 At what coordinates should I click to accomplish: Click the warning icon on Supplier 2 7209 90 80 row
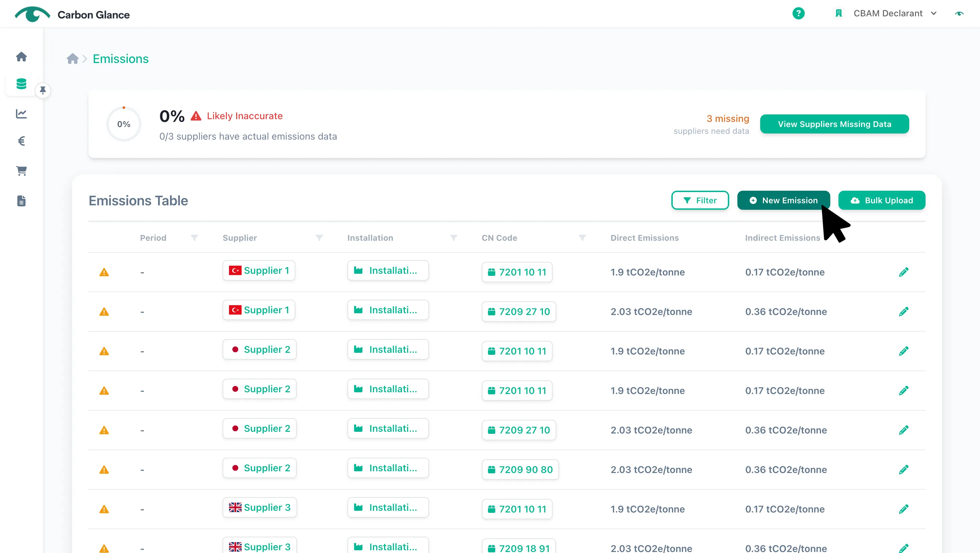coord(104,470)
